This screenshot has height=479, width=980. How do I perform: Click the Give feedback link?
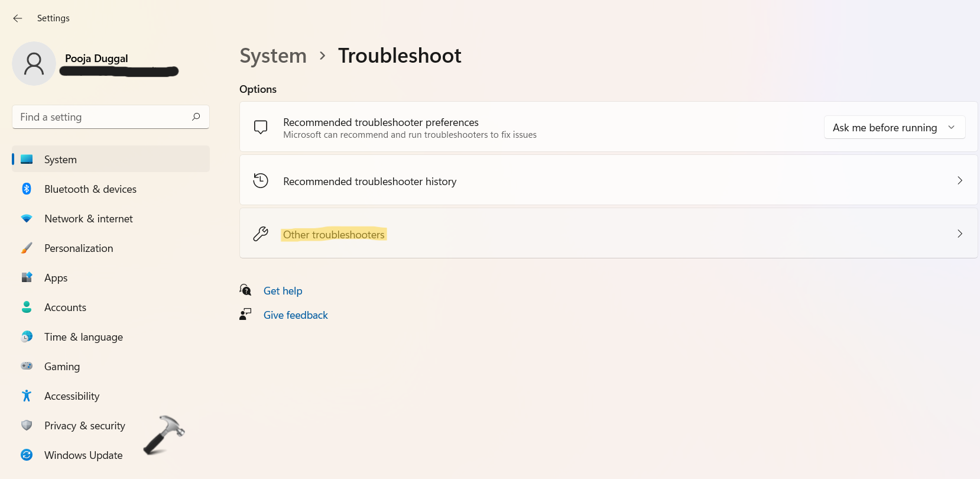296,315
